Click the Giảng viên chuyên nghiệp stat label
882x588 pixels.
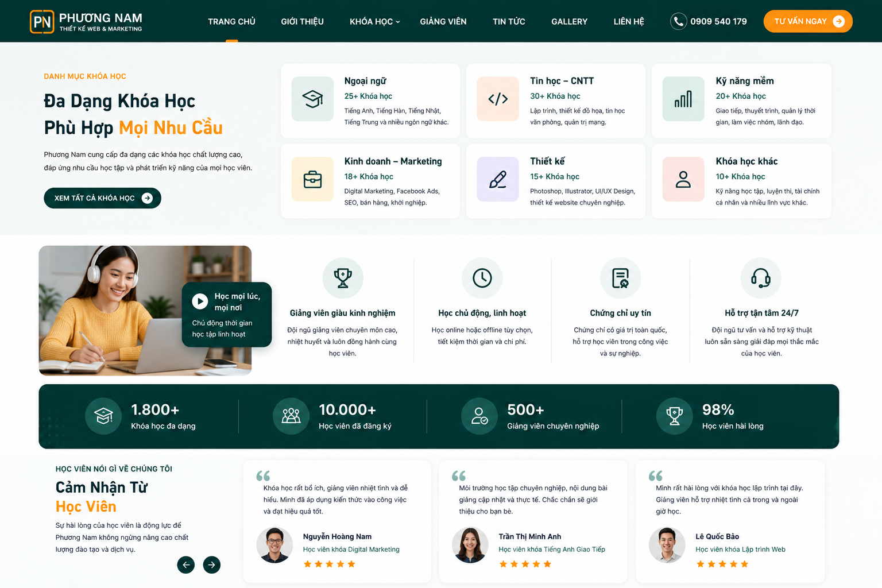tap(553, 426)
